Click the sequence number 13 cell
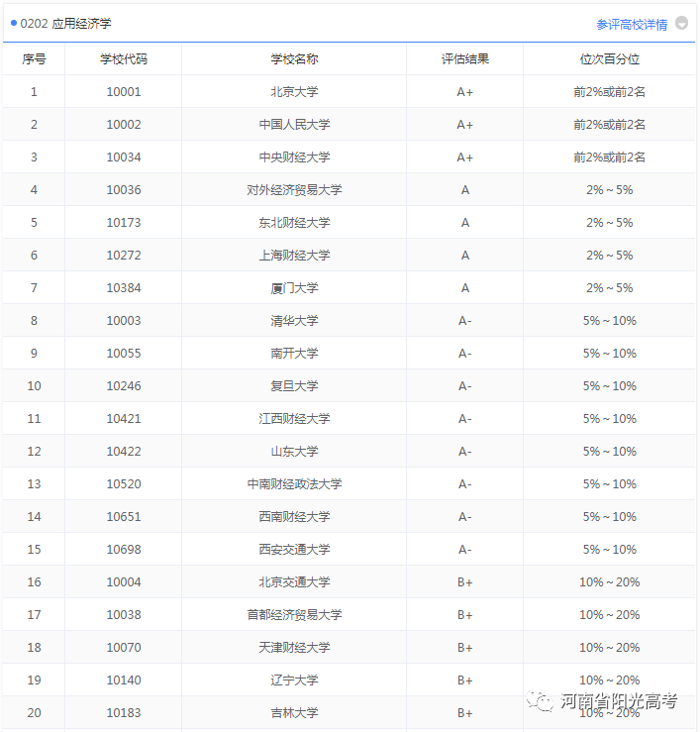 pos(34,484)
